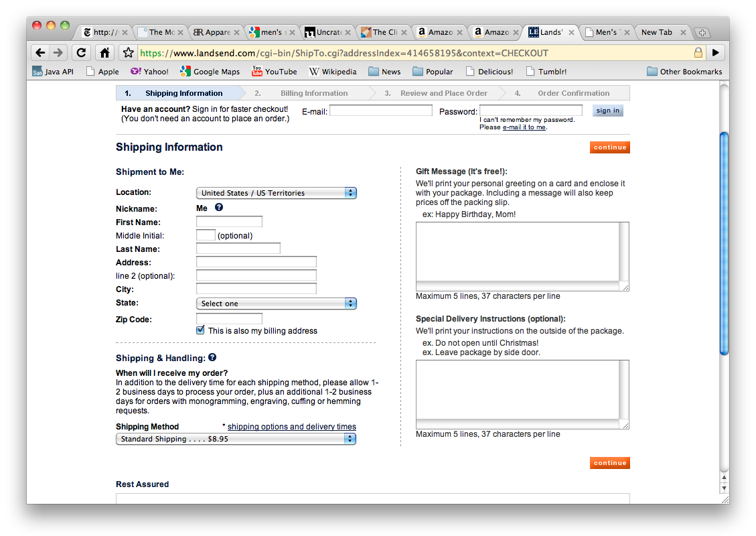Image resolution: width=756 pixels, height=536 pixels.
Task: Click into the First Name field
Action: 229,222
